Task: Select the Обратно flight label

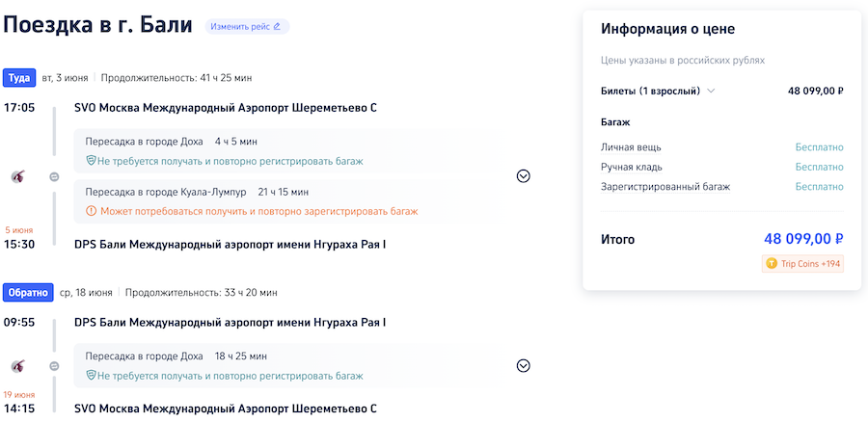Action: 26,292
